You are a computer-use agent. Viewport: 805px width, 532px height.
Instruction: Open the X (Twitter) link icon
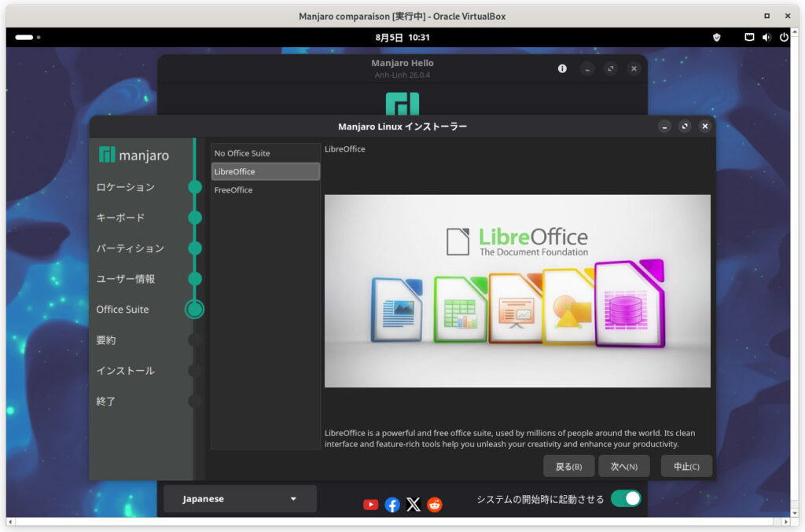(414, 504)
